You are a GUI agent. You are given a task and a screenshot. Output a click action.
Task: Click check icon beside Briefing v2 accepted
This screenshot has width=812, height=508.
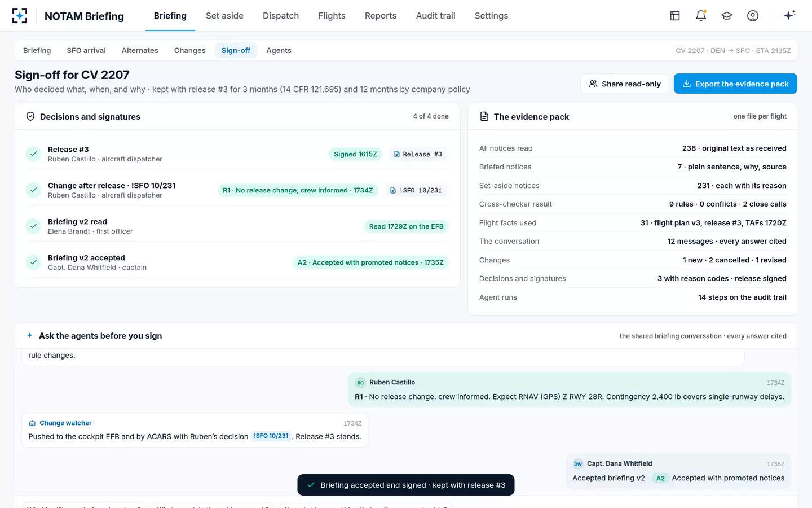(x=33, y=262)
